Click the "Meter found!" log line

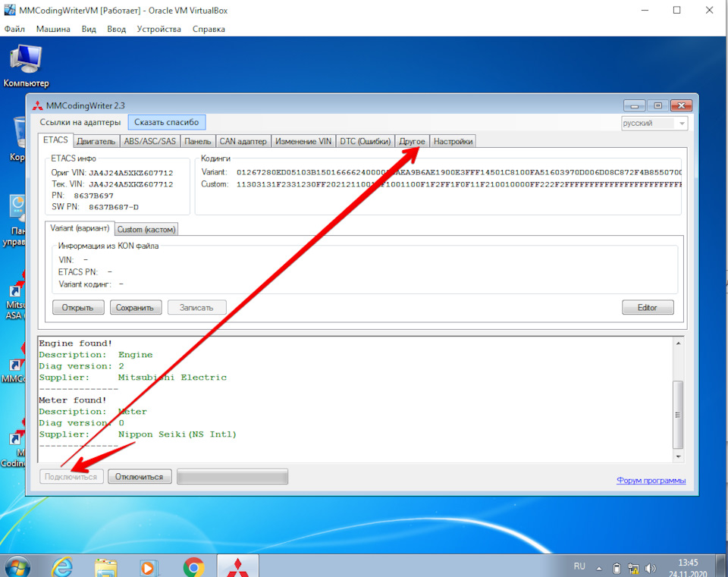pyautogui.click(x=73, y=400)
